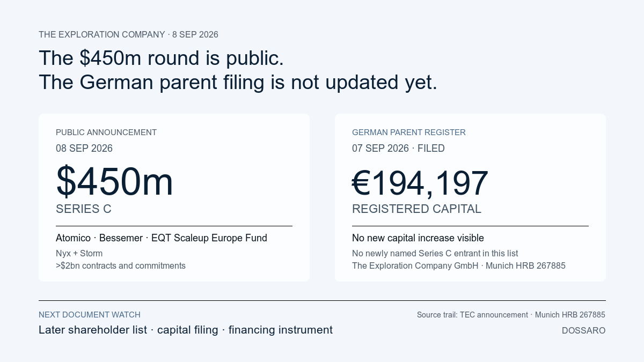
Task: Select the Public Announcement card heading
Action: [x=106, y=132]
